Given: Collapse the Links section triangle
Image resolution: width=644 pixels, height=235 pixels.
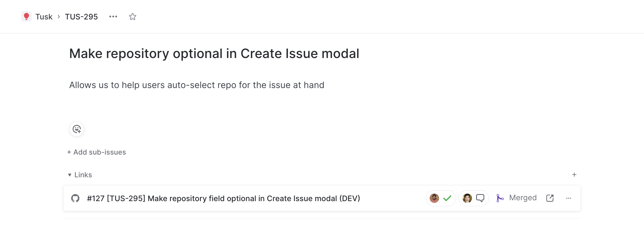Looking at the screenshot, I should (x=70, y=175).
